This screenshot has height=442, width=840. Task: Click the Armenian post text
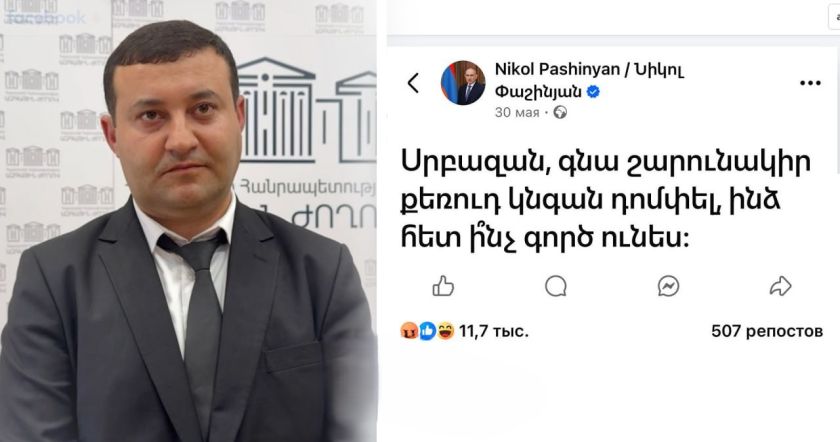pos(606,199)
